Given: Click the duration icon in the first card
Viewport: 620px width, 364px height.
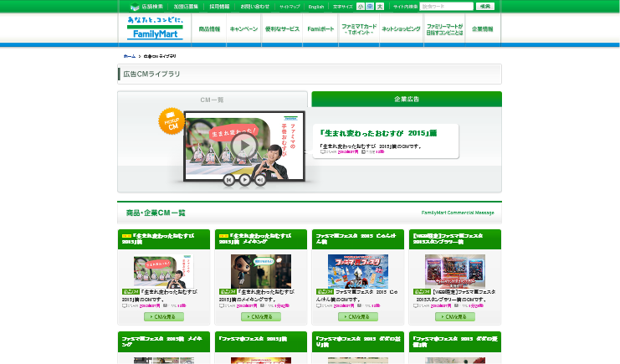Looking at the screenshot, I should [166, 305].
